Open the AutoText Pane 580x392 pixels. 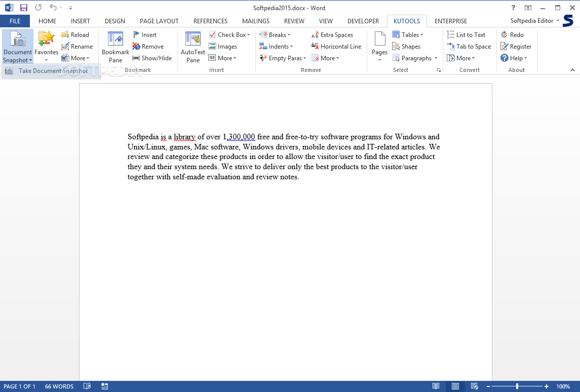[x=192, y=47]
